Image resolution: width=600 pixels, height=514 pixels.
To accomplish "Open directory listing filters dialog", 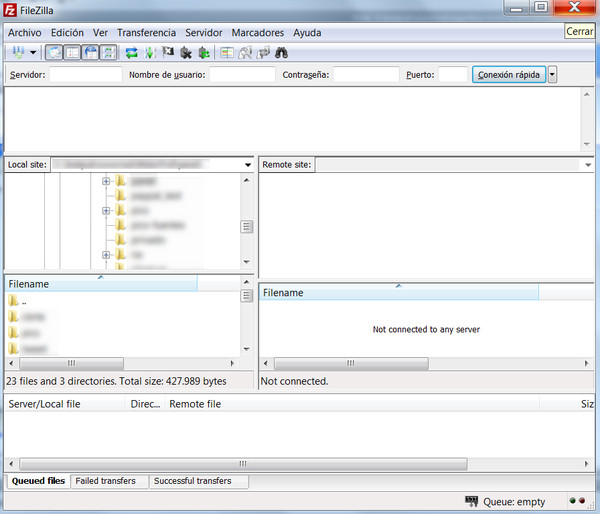I will click(x=227, y=52).
